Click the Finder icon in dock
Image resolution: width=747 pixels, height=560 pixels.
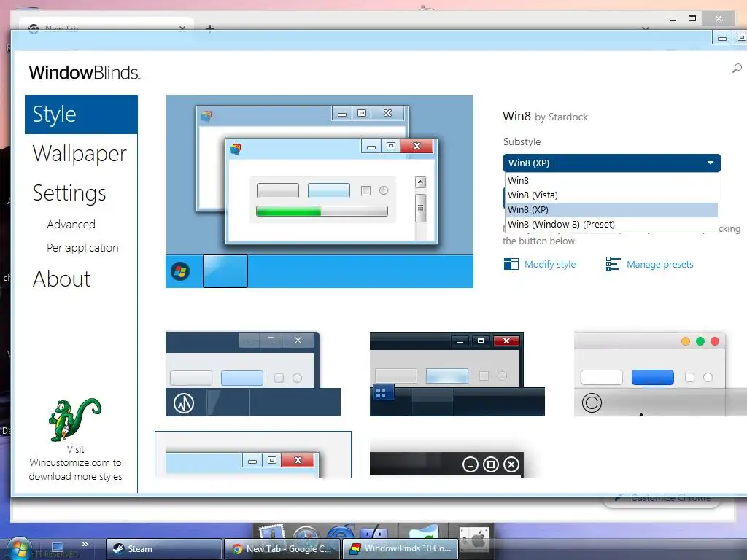click(374, 532)
